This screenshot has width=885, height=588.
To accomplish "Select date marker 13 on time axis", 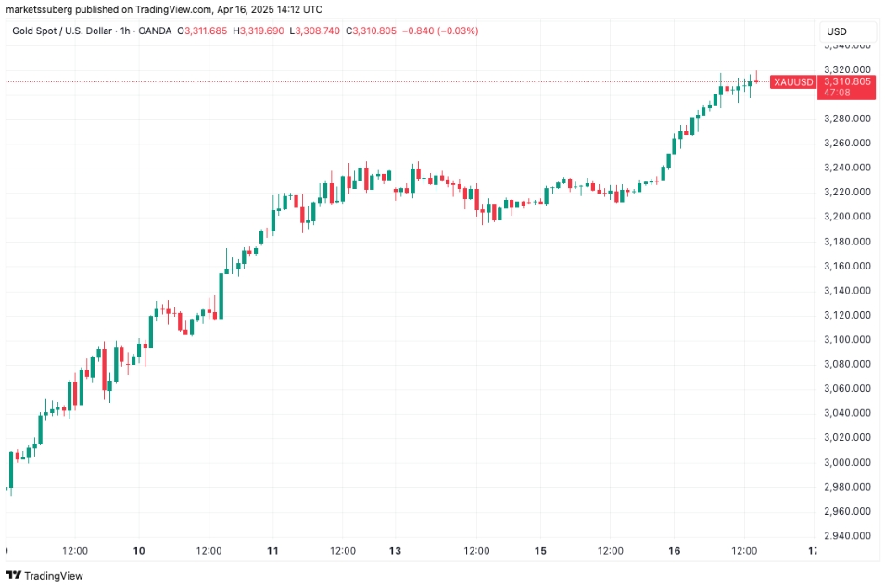I will [395, 551].
